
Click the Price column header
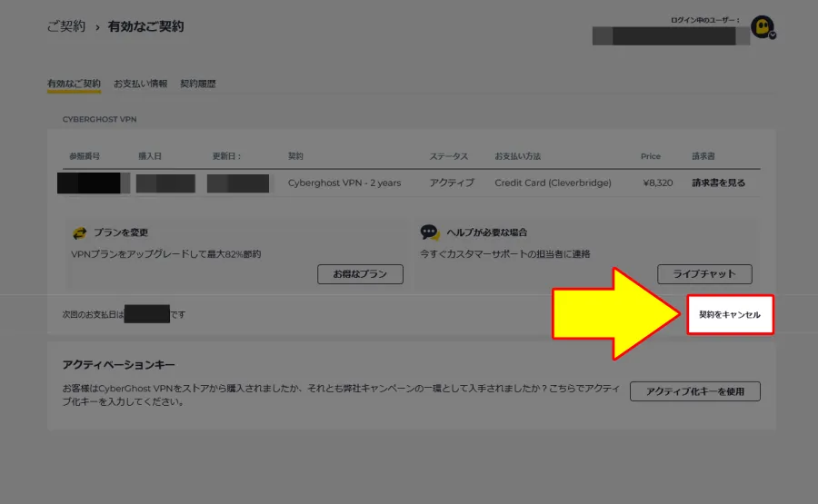tap(651, 156)
